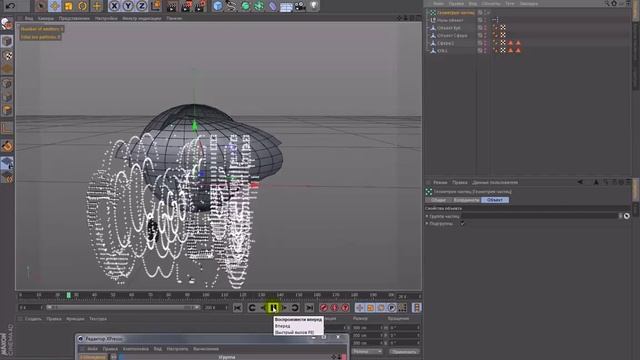Click the checkerboard texture tag on Сфера 1
This screenshot has height=360, width=640.
point(503,43)
